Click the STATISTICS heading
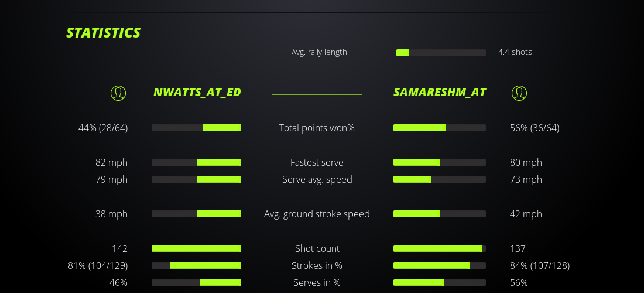Image resolution: width=644 pixels, height=293 pixels. tap(103, 33)
